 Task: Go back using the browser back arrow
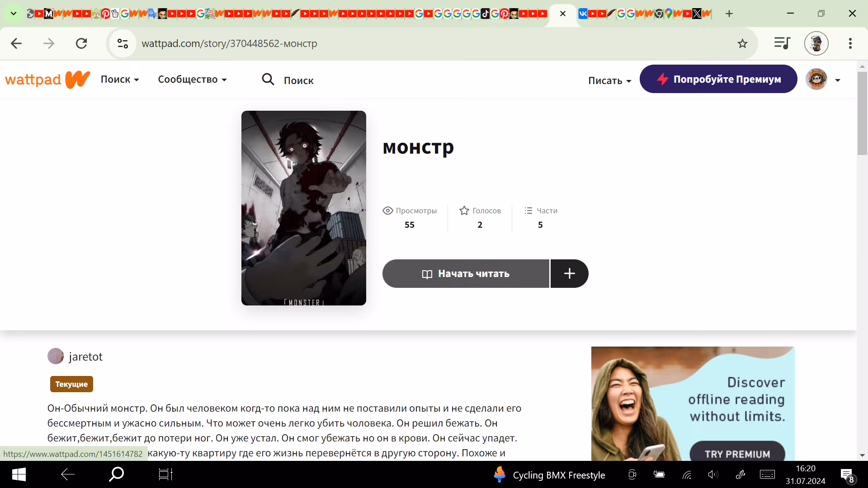(x=16, y=43)
